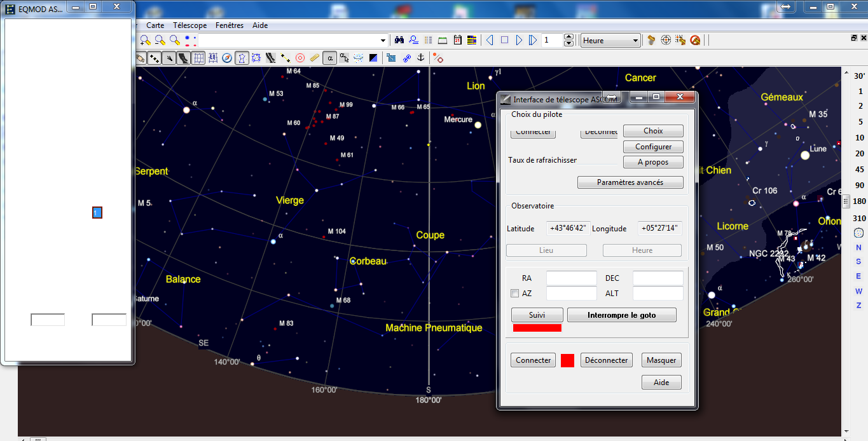Click the red connection status square
868x441 pixels.
[x=567, y=360]
